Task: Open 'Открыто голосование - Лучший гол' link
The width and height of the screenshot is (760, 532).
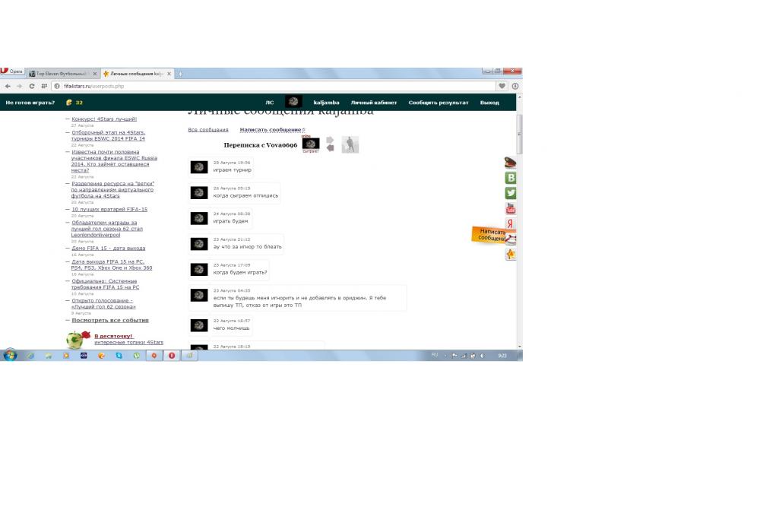Action: (x=103, y=303)
